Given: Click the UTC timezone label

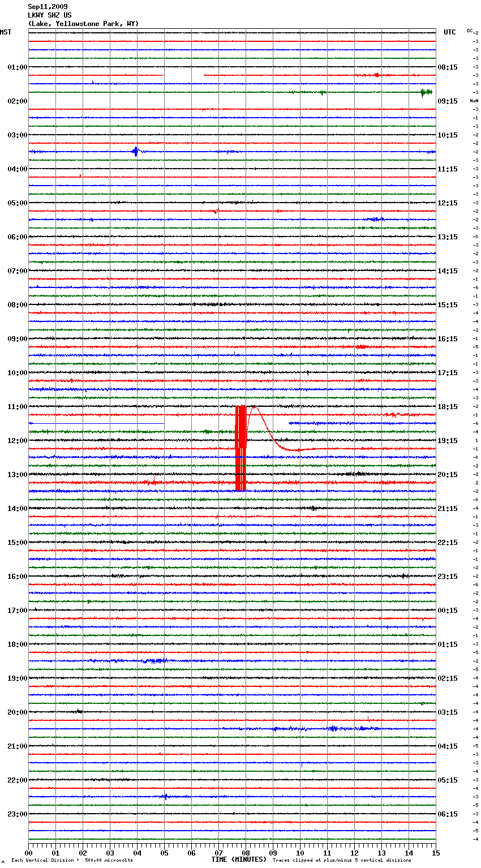Looking at the screenshot, I should (x=450, y=32).
